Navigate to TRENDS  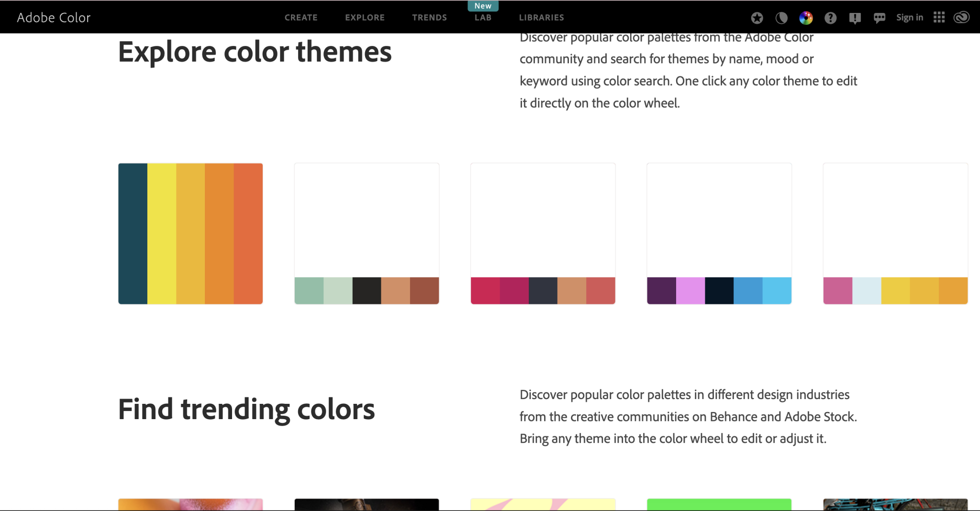point(429,17)
